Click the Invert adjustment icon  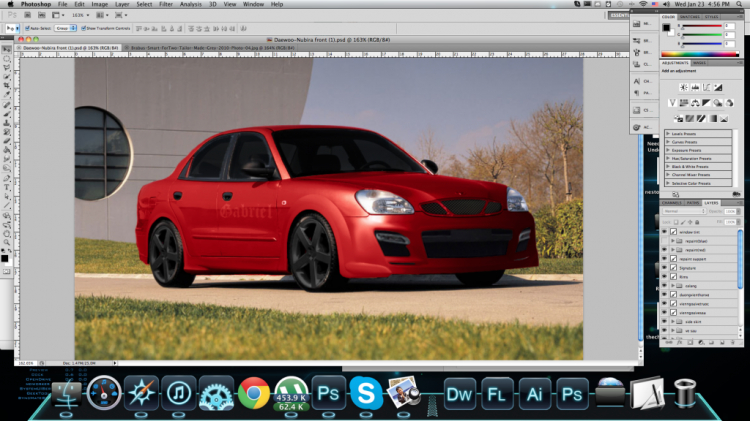[x=678, y=118]
